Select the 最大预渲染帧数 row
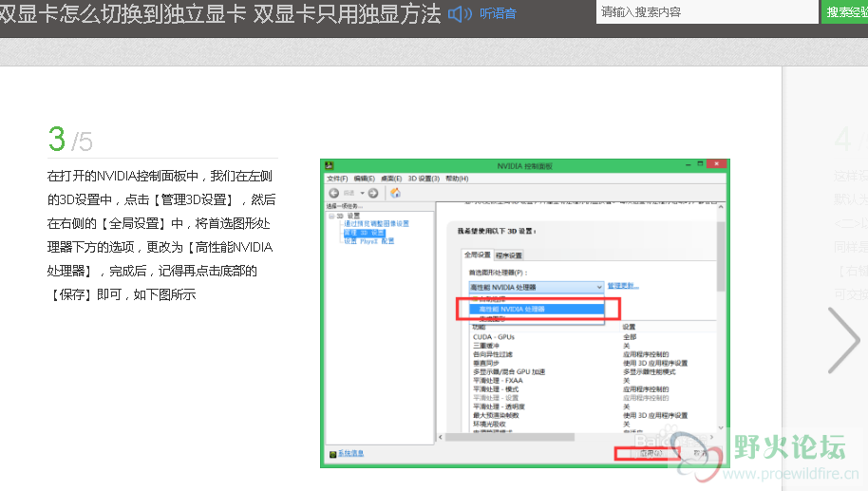The height and width of the screenshot is (491, 868). click(496, 415)
